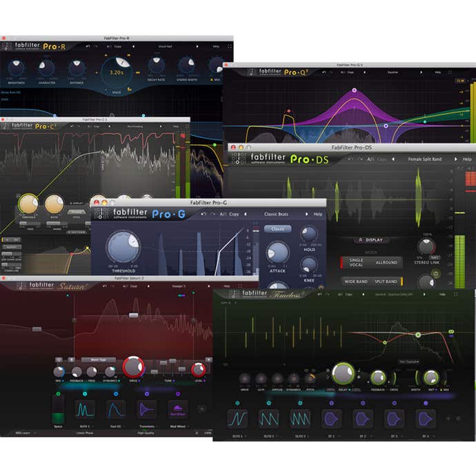The height and width of the screenshot is (476, 476).
Task: Click the Attack knob in Pro-G
Action: (x=277, y=252)
